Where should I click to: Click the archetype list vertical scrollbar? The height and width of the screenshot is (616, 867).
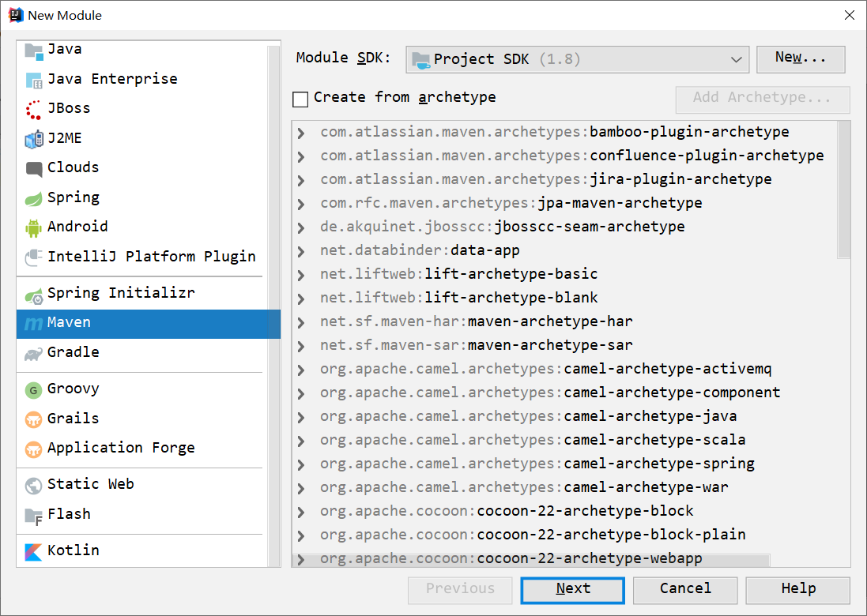coord(844,190)
